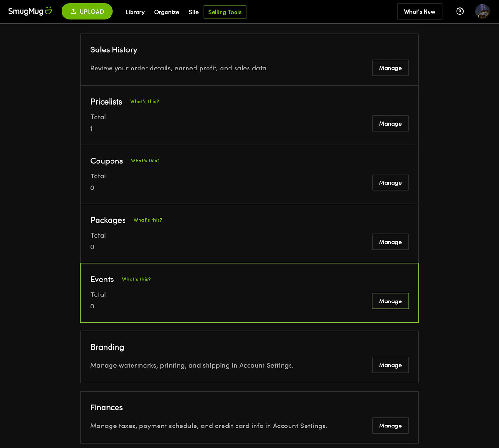Image resolution: width=499 pixels, height=448 pixels.
Task: Click the Pricelists total value 1
Action: click(92, 129)
